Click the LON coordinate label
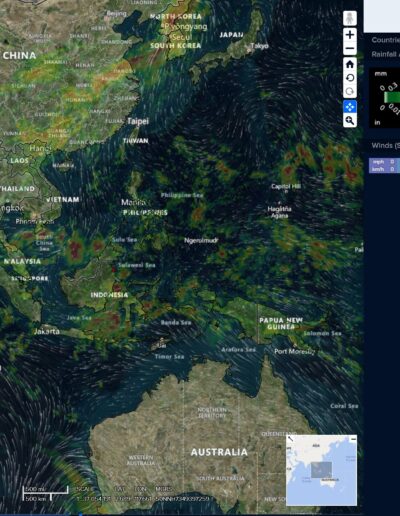 point(140,489)
